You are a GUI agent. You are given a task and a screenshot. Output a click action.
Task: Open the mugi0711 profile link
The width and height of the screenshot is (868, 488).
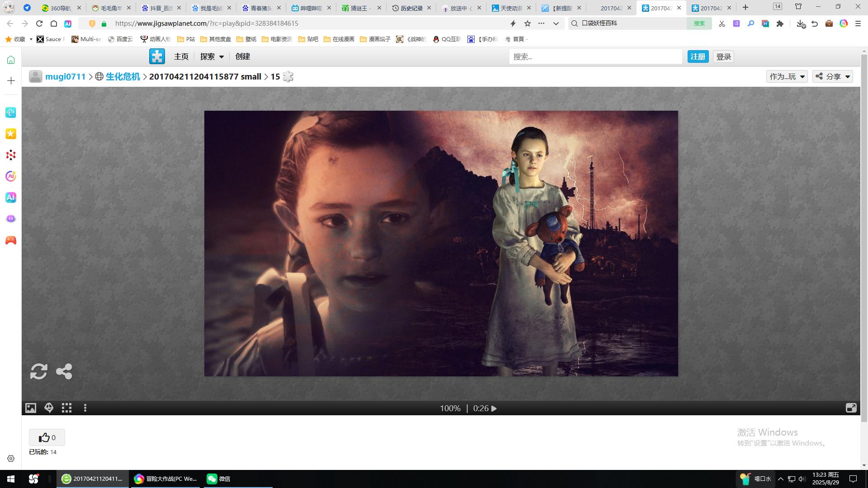click(x=65, y=76)
